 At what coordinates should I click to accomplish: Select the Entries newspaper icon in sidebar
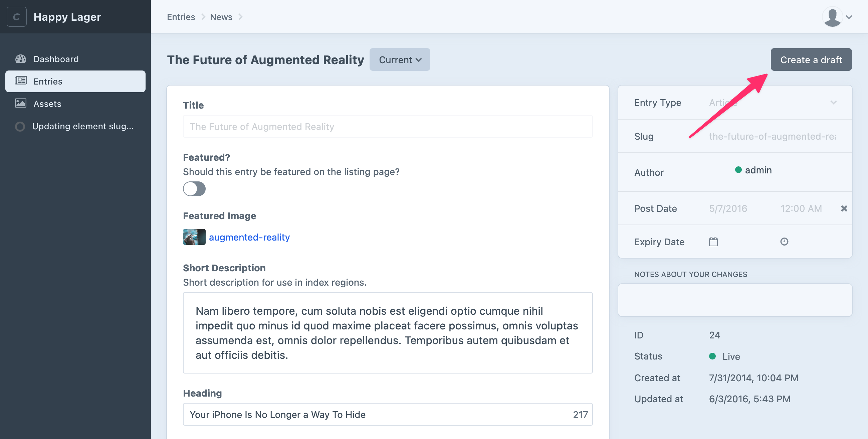(x=20, y=81)
